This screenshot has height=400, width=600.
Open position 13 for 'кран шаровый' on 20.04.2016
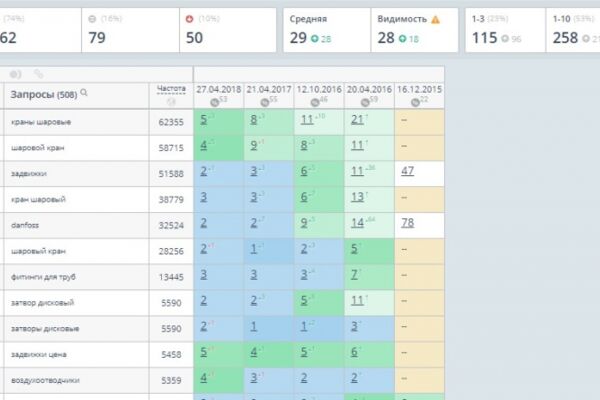pos(357,197)
